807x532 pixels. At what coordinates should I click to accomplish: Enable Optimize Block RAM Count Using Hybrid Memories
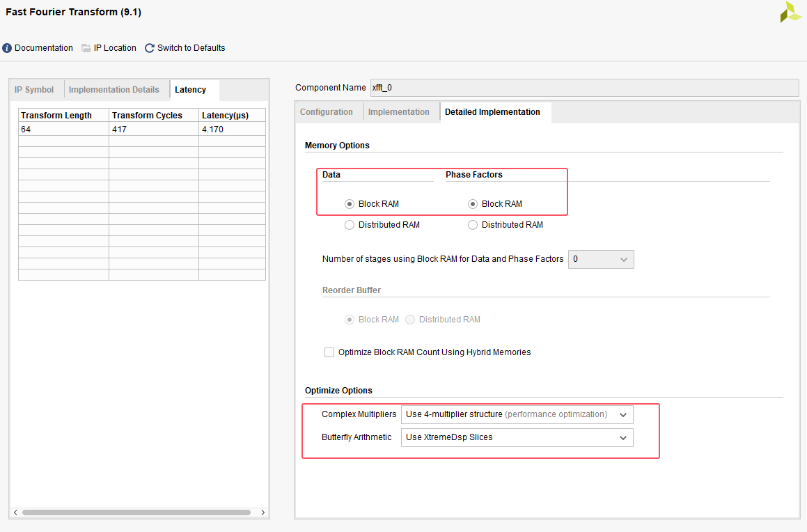pyautogui.click(x=329, y=352)
